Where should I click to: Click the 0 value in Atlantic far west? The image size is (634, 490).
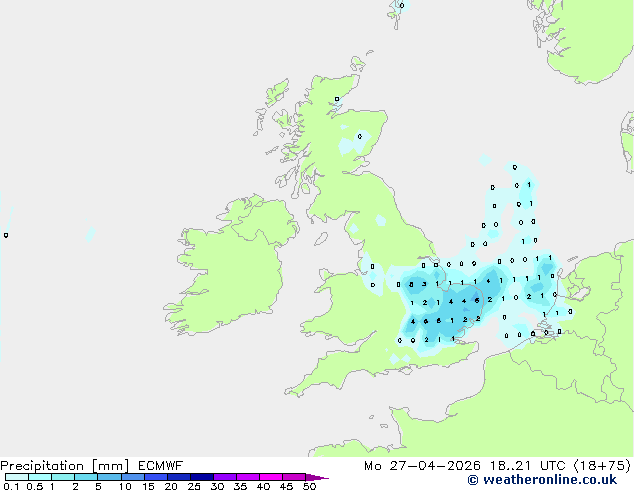click(6, 235)
